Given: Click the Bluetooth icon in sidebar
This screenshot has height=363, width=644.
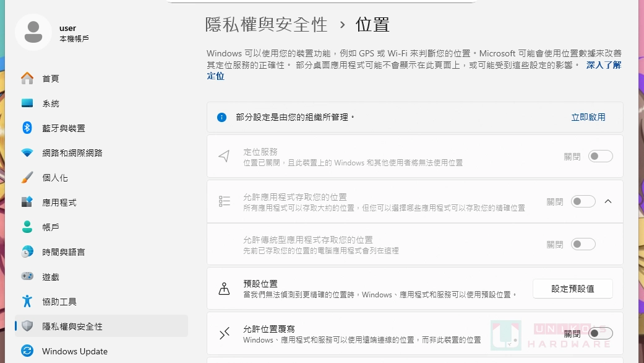Looking at the screenshot, I should (x=27, y=128).
